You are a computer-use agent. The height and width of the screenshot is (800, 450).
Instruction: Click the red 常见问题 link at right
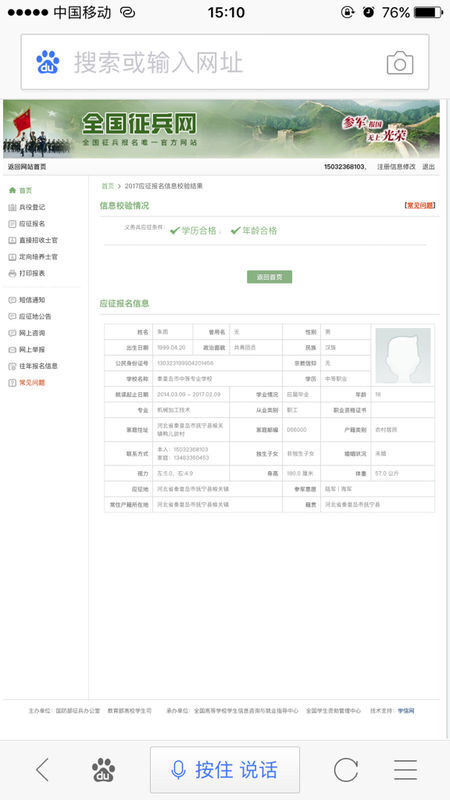[x=420, y=206]
